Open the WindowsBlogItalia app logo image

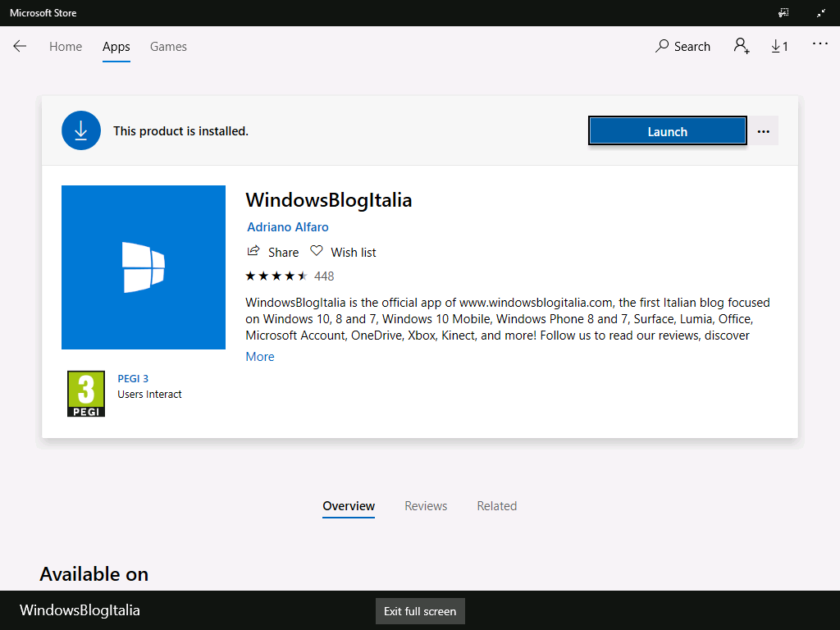(144, 267)
